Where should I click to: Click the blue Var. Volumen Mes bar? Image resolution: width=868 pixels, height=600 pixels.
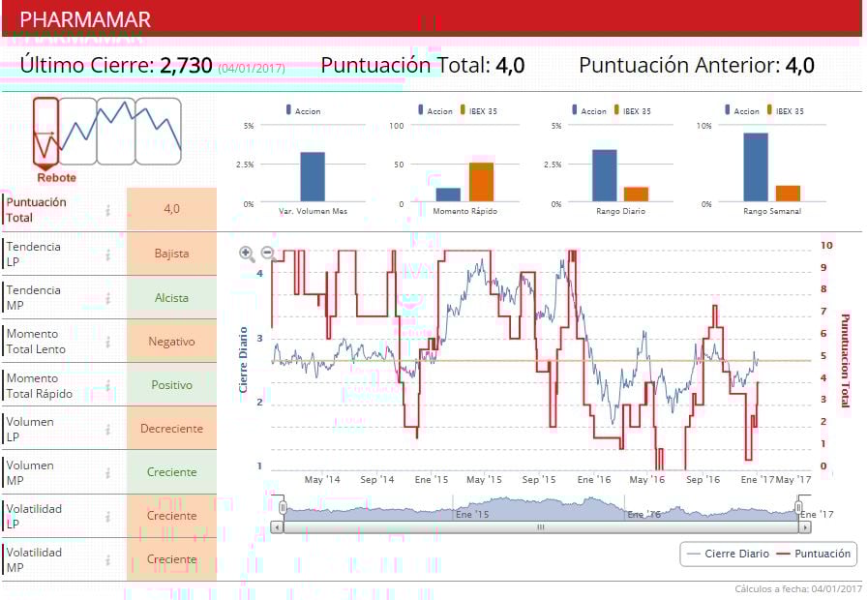[313, 176]
